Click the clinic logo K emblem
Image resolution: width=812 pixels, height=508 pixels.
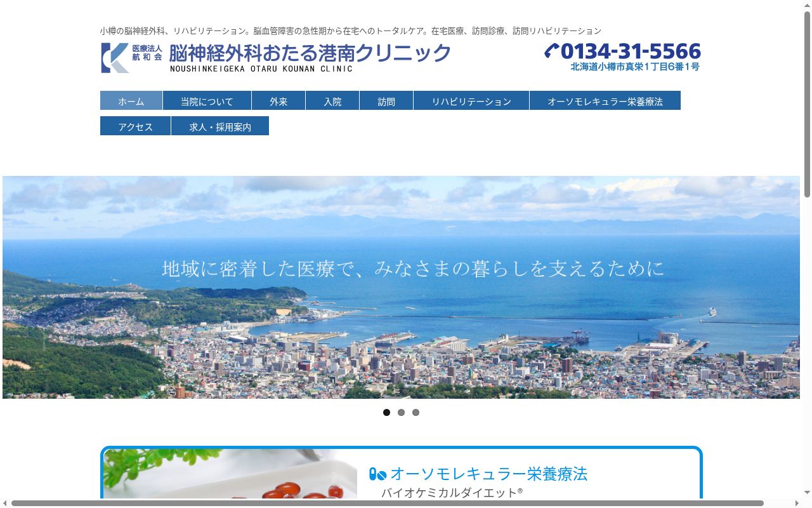click(115, 58)
